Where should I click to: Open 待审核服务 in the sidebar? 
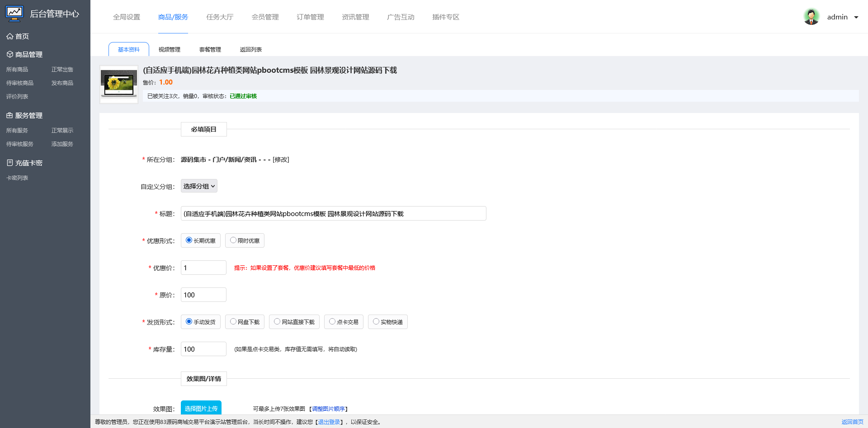click(x=20, y=144)
